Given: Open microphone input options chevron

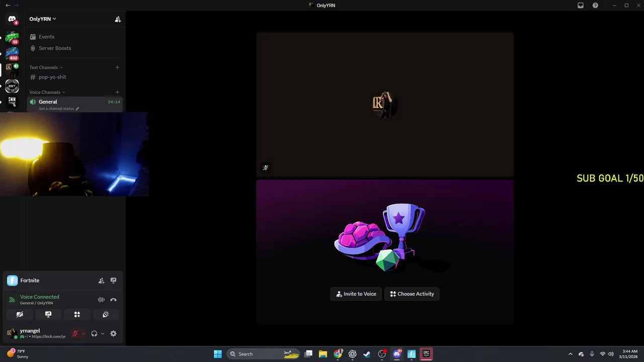Looking at the screenshot, I should point(84,333).
